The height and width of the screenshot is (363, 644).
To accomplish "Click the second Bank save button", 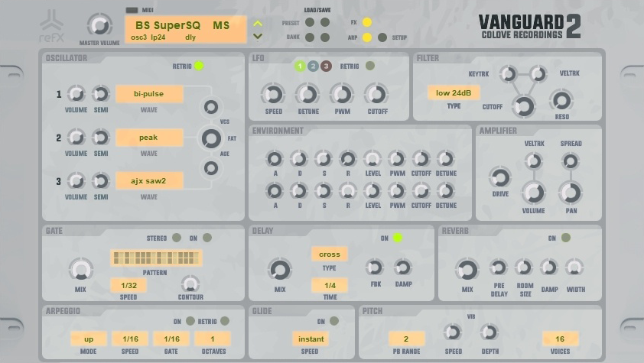I will pyautogui.click(x=325, y=37).
